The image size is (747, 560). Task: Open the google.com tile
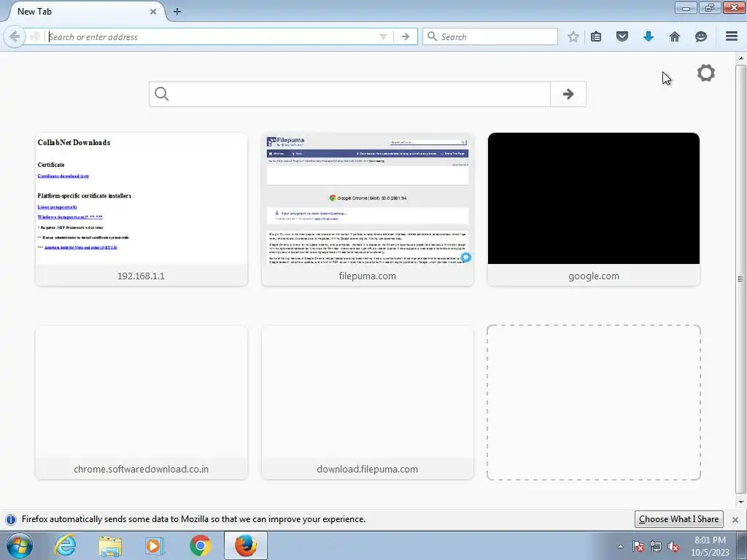click(x=594, y=209)
